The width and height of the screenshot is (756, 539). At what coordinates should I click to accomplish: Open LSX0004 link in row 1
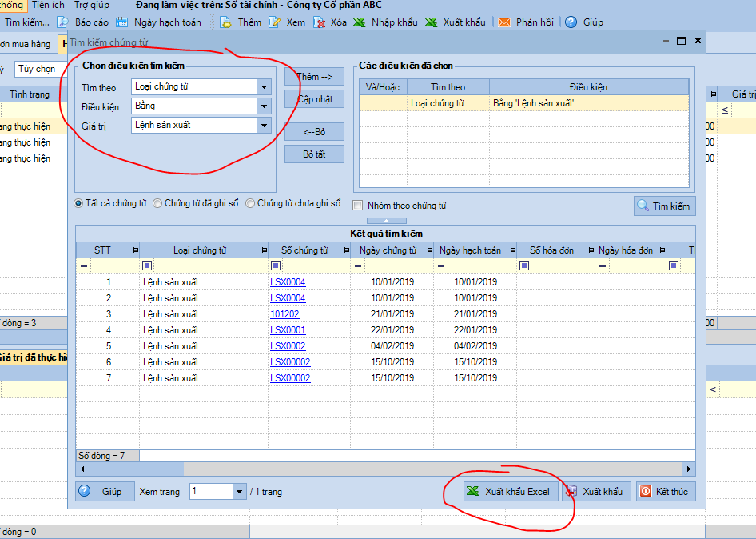click(x=288, y=282)
